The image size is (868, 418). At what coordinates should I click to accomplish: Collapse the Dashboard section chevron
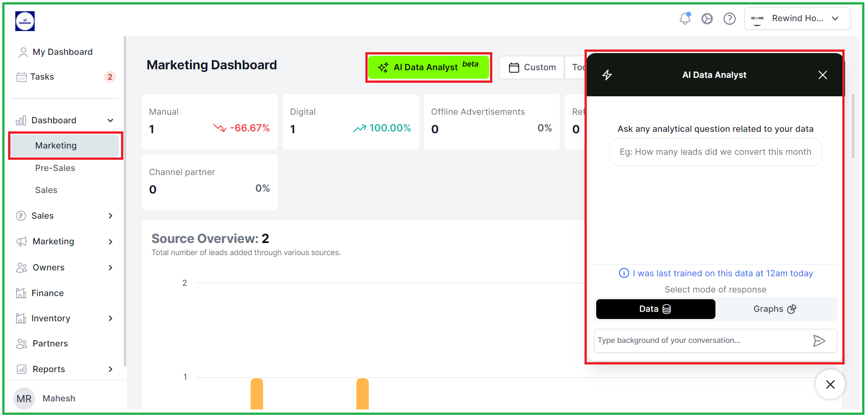[110, 121]
